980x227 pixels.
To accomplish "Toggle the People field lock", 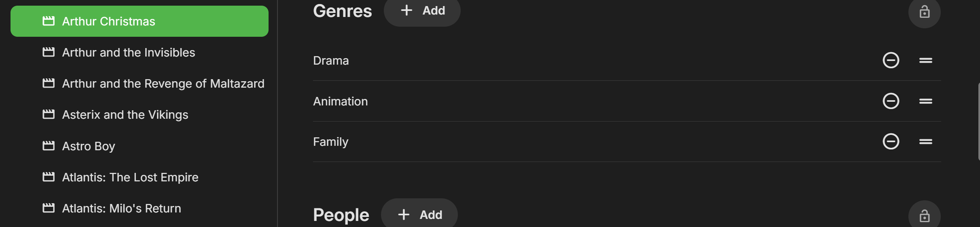I will (x=924, y=216).
